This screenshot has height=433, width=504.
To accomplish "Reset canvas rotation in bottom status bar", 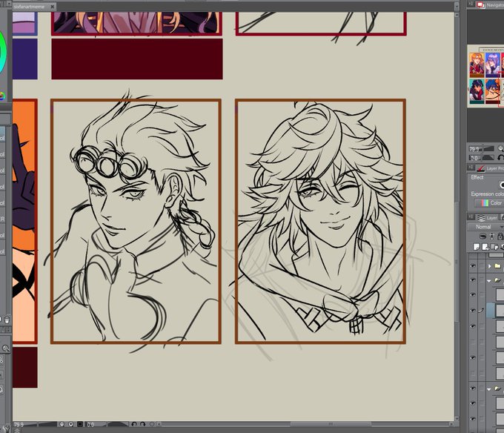I will coord(152,424).
